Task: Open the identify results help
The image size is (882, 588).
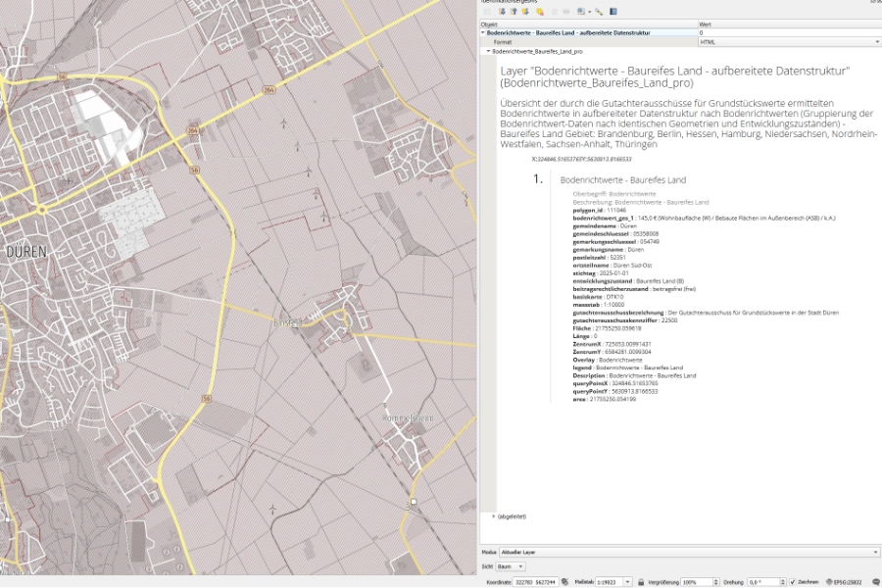Action: 613,13
